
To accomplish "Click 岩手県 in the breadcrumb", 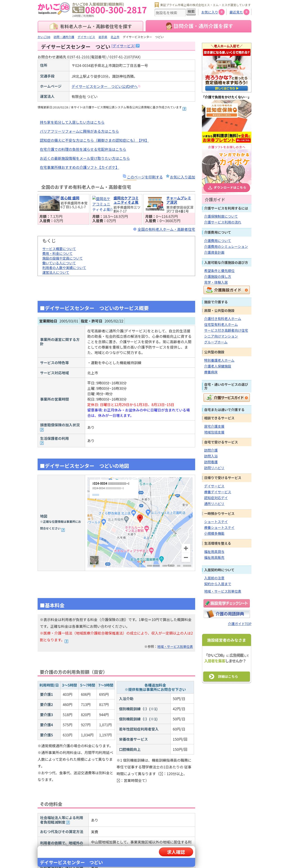I will click(x=103, y=37).
